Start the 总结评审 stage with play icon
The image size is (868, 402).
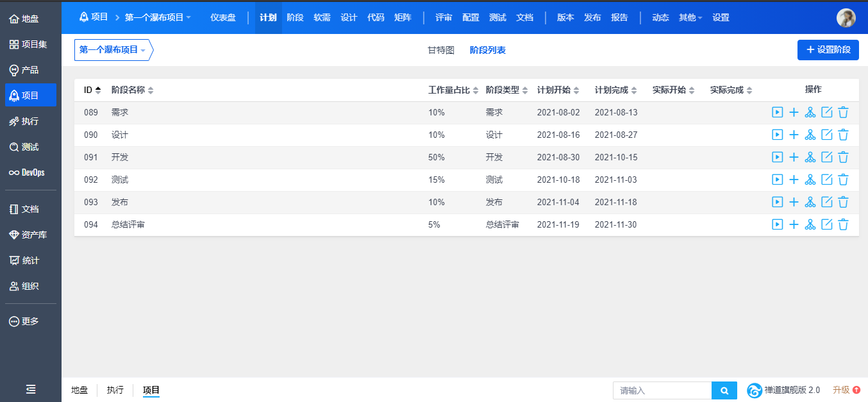777,224
